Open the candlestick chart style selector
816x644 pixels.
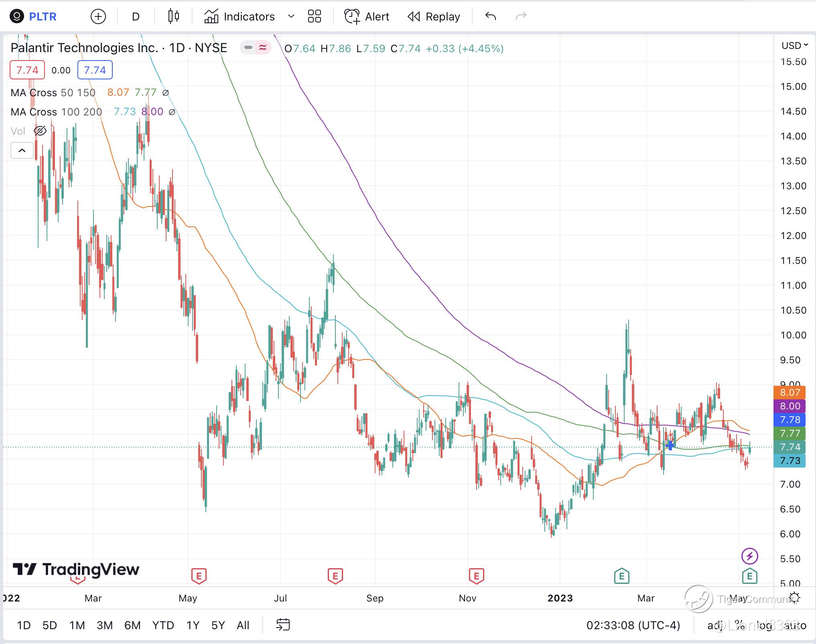coord(174,16)
